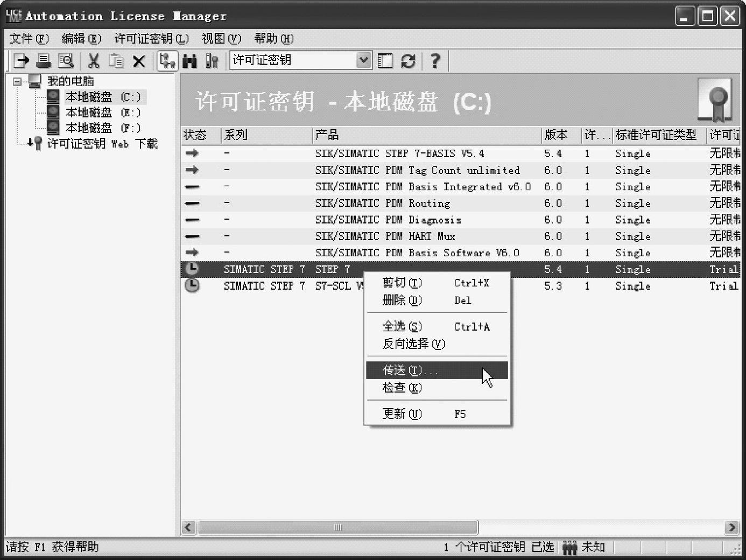Click the dash status icon for PDM Routing row
Viewport: 746px width, 560px height.
pos(192,204)
